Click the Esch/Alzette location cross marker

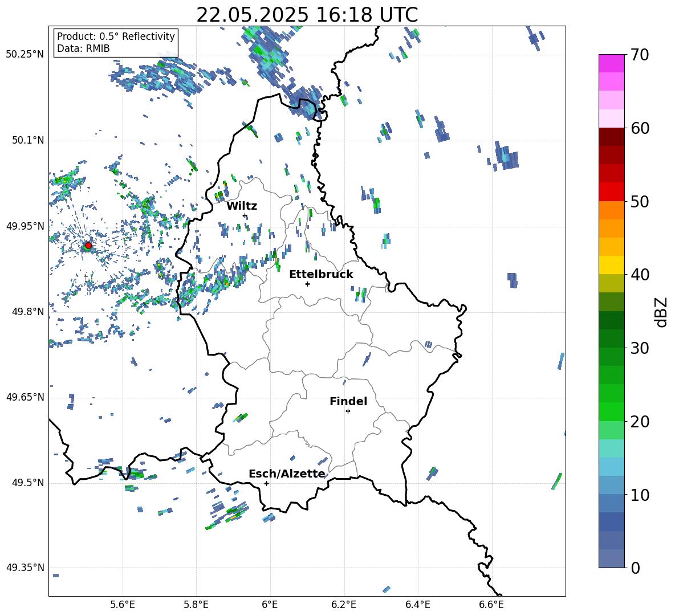pos(266,483)
